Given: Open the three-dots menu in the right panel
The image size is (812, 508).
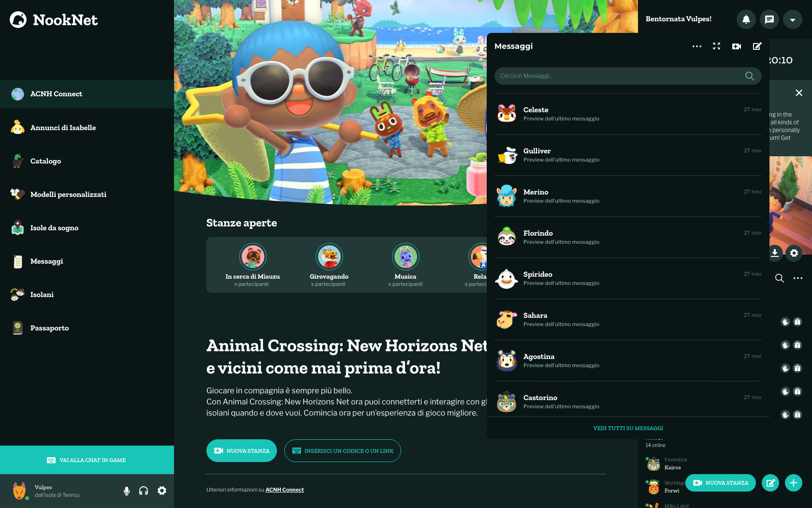Looking at the screenshot, I should (x=798, y=278).
